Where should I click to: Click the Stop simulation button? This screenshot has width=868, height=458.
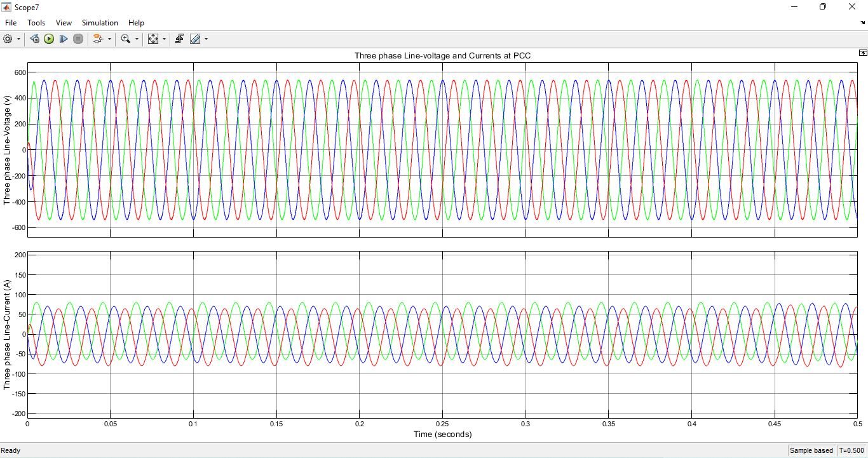[x=78, y=39]
